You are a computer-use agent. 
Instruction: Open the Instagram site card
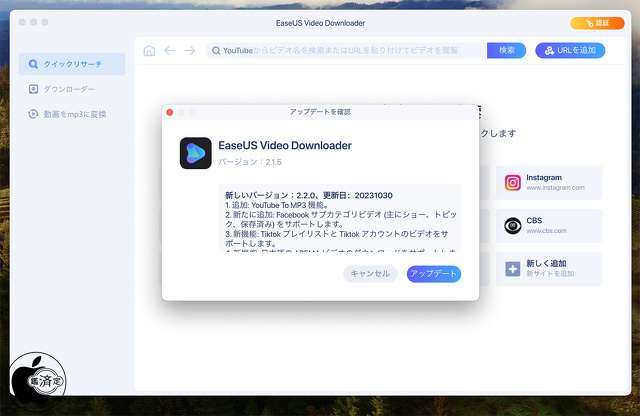click(549, 182)
